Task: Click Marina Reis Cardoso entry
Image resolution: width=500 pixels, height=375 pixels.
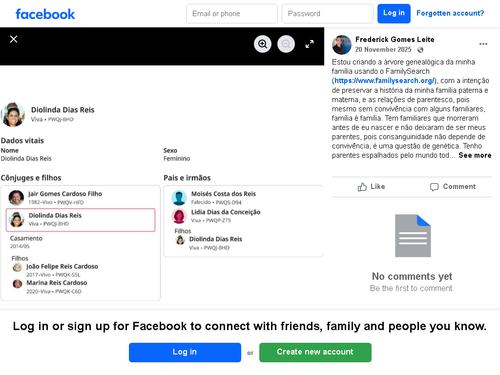Action: click(50, 287)
